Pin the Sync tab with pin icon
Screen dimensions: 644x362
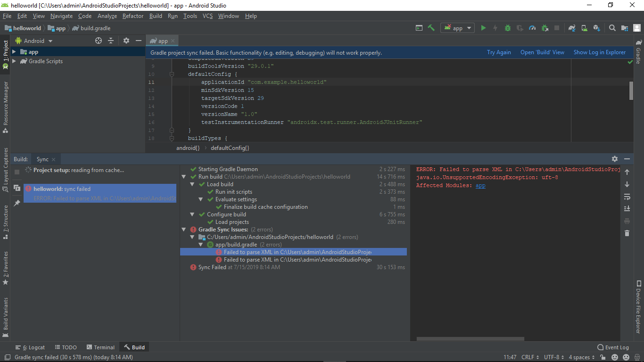[x=17, y=203]
